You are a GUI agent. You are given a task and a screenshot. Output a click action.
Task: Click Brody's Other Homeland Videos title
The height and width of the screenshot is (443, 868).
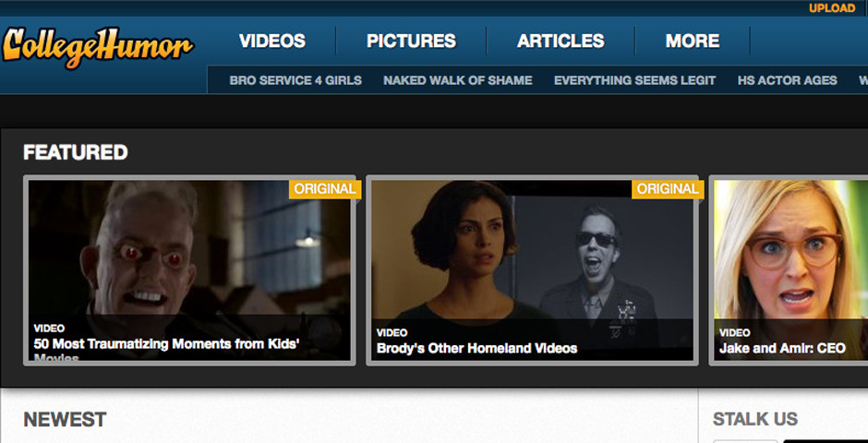pyautogui.click(x=476, y=349)
